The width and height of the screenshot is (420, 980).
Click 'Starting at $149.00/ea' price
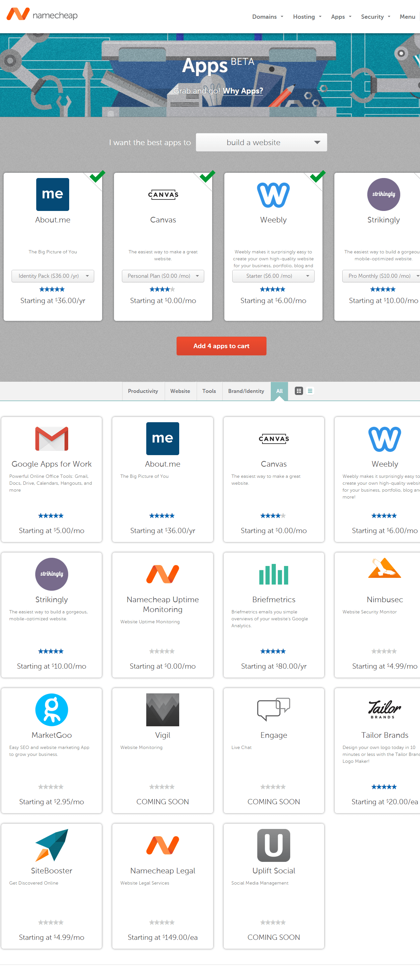pyautogui.click(x=163, y=938)
